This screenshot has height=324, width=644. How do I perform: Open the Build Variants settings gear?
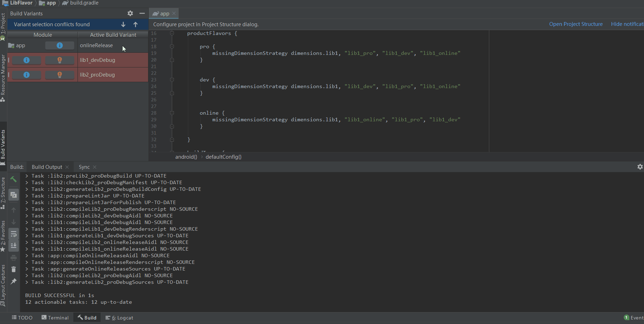point(130,13)
